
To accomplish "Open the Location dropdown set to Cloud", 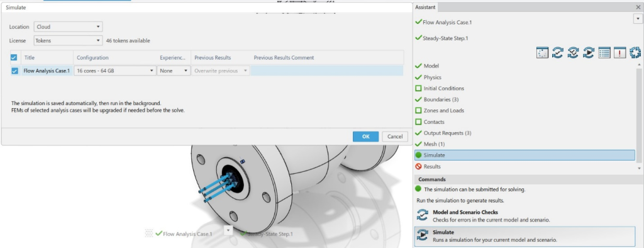I will tap(68, 26).
